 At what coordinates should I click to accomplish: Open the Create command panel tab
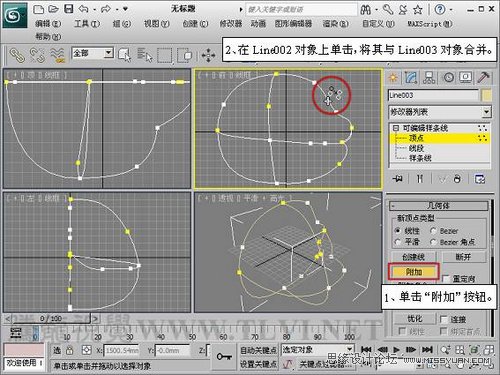(393, 78)
